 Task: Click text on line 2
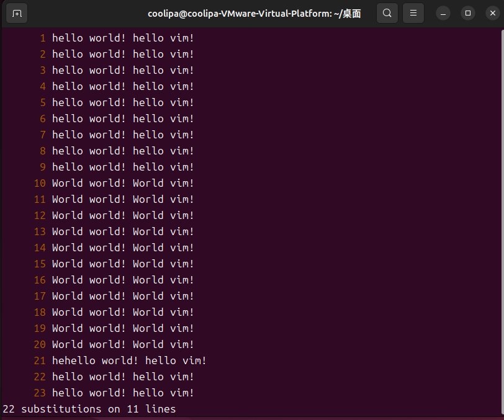[123, 55]
